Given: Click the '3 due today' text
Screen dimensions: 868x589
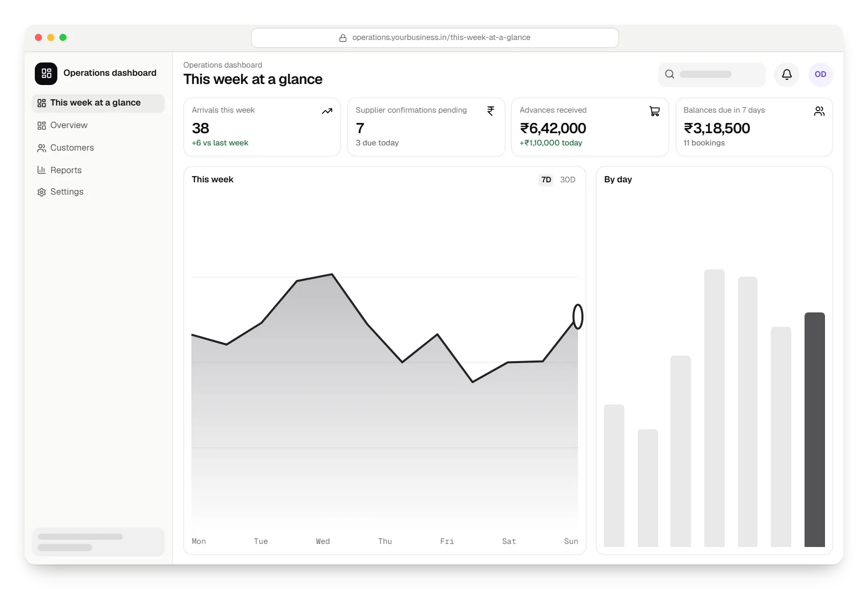Looking at the screenshot, I should pyautogui.click(x=377, y=143).
